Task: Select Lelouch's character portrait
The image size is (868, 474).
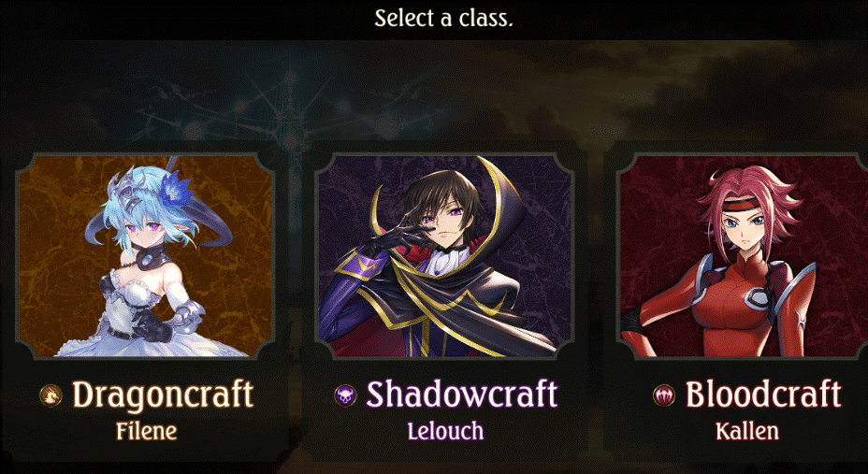Action: point(444,256)
